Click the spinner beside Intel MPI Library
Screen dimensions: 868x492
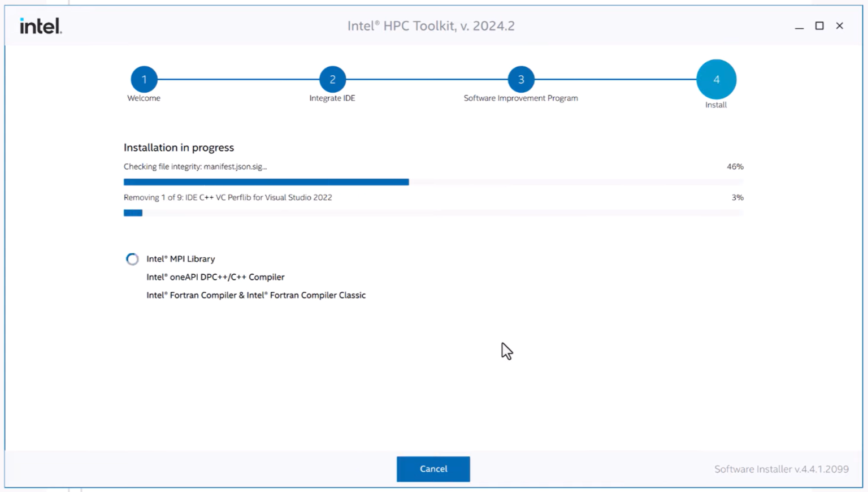[132, 259]
